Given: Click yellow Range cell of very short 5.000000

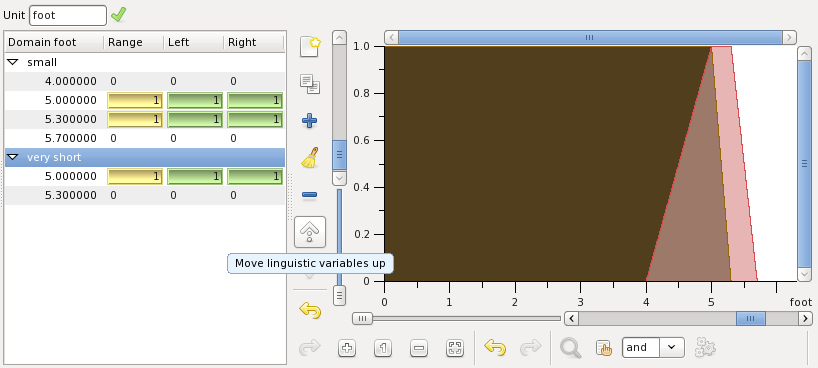Looking at the screenshot, I should pyautogui.click(x=135, y=176).
